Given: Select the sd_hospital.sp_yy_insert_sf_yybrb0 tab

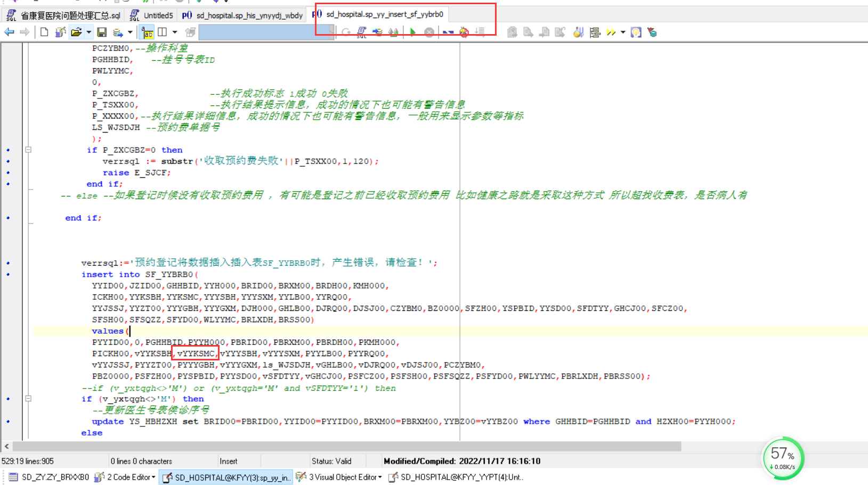Looking at the screenshot, I should (378, 14).
